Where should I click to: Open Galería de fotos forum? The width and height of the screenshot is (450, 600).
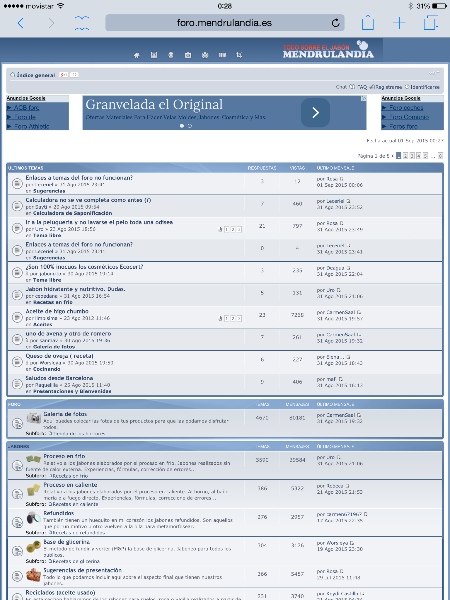tap(65, 414)
